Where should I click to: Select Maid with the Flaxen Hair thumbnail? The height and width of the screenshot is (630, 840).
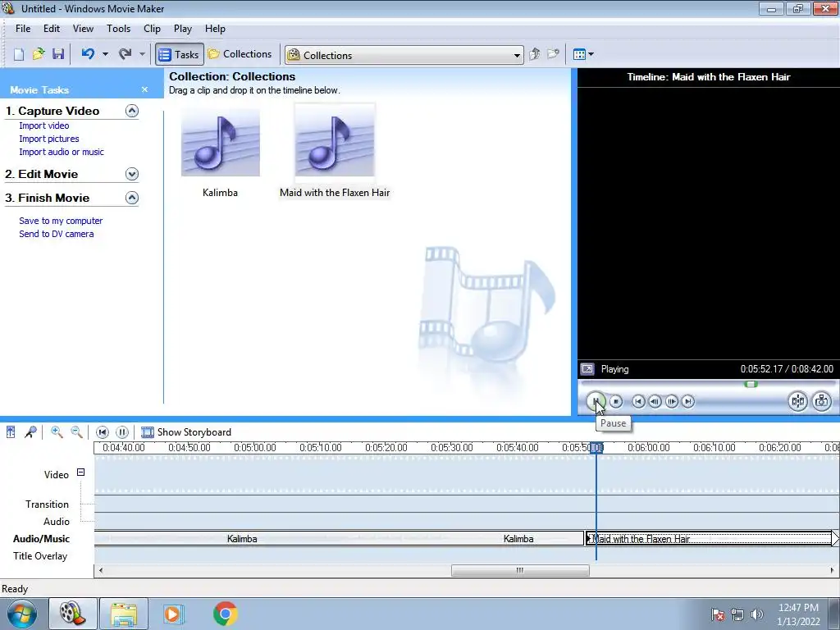pos(335,143)
